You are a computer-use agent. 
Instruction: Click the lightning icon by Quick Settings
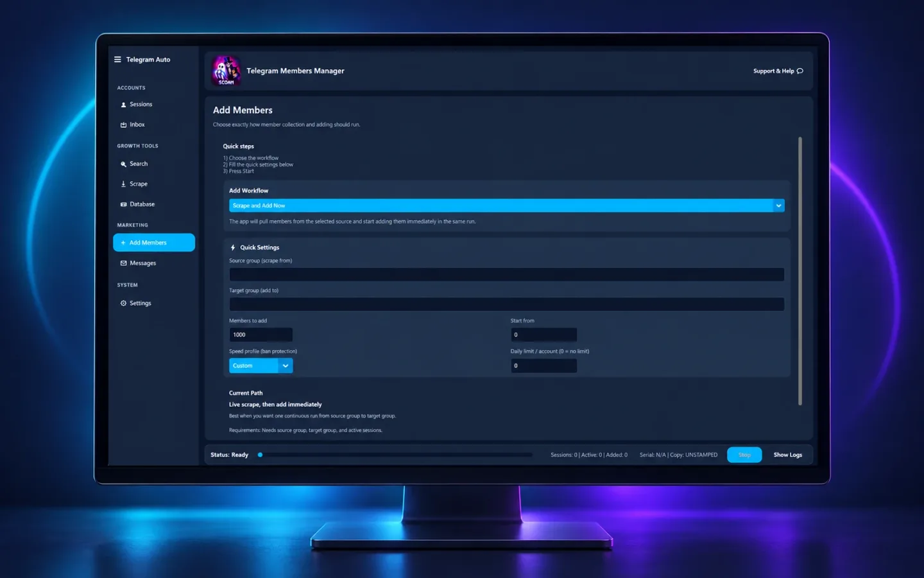pyautogui.click(x=233, y=247)
